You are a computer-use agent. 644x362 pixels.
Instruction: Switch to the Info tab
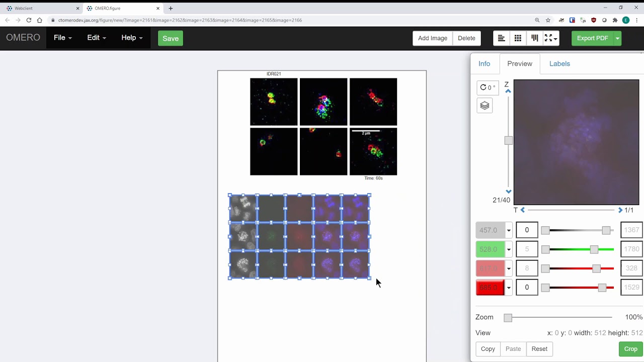(x=484, y=64)
